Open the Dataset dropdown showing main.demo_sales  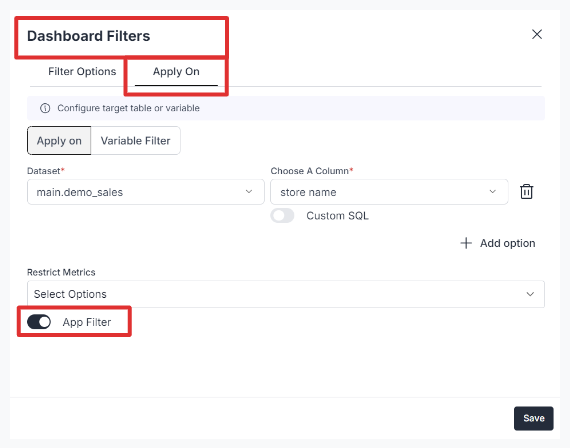pyautogui.click(x=146, y=192)
